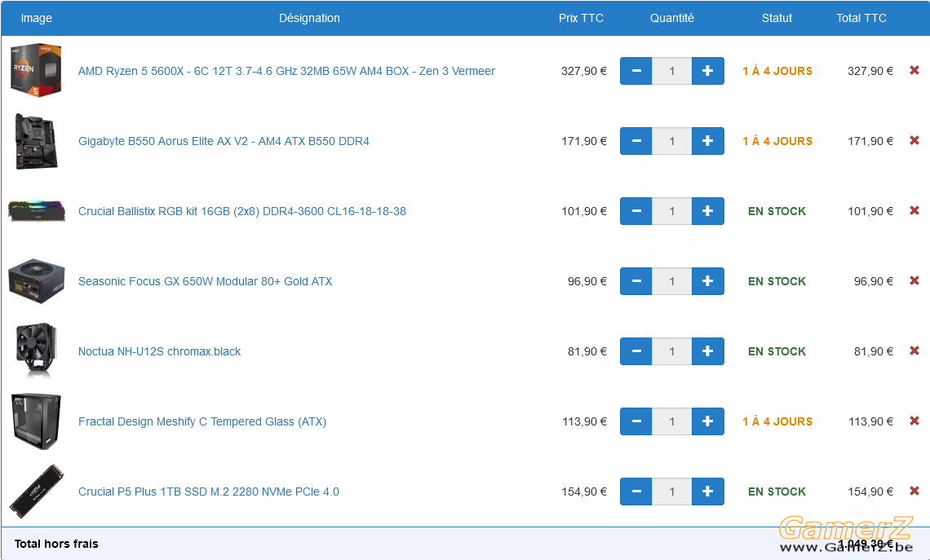This screenshot has width=930, height=560.
Task: Decrease quantity of AMD Ryzen 5 5600X
Action: [636, 71]
